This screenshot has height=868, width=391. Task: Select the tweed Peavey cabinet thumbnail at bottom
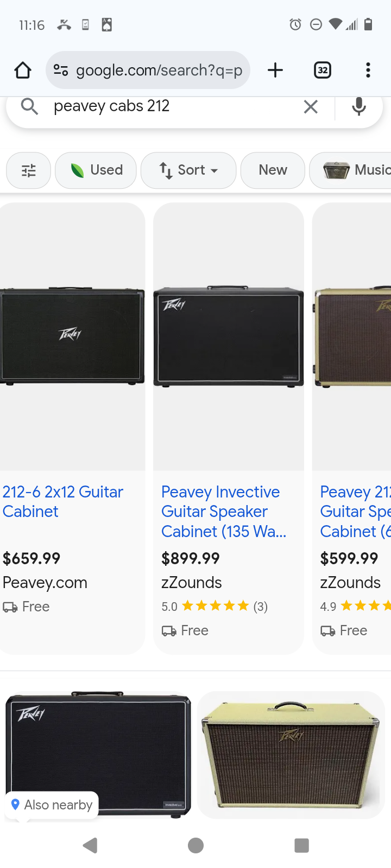point(291,754)
